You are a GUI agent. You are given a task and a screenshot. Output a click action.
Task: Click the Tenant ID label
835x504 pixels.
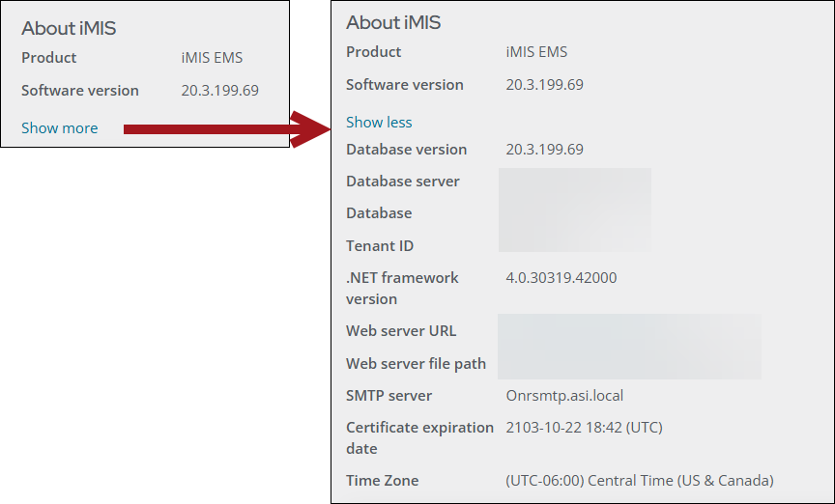(x=380, y=246)
